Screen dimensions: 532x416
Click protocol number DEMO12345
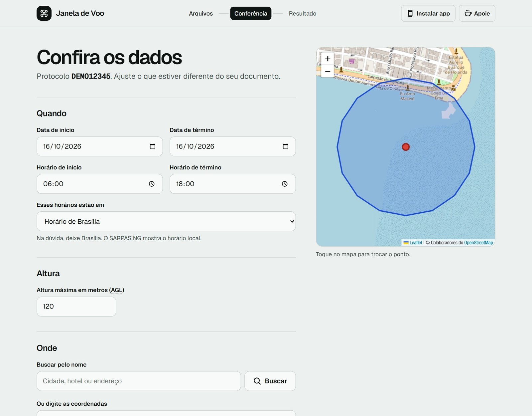91,76
